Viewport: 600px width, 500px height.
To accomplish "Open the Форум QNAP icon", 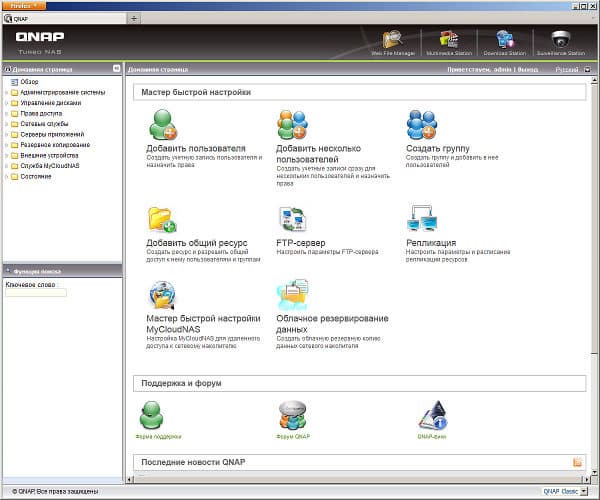I will [x=292, y=415].
